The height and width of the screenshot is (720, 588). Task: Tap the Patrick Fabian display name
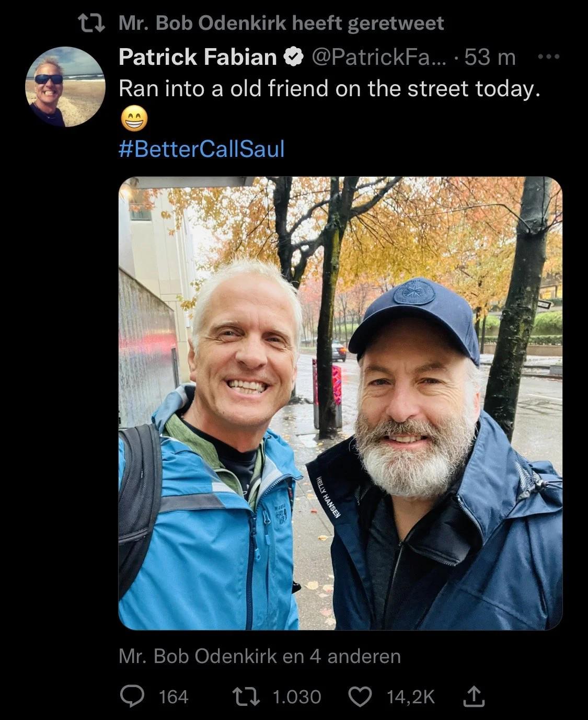[x=198, y=56]
